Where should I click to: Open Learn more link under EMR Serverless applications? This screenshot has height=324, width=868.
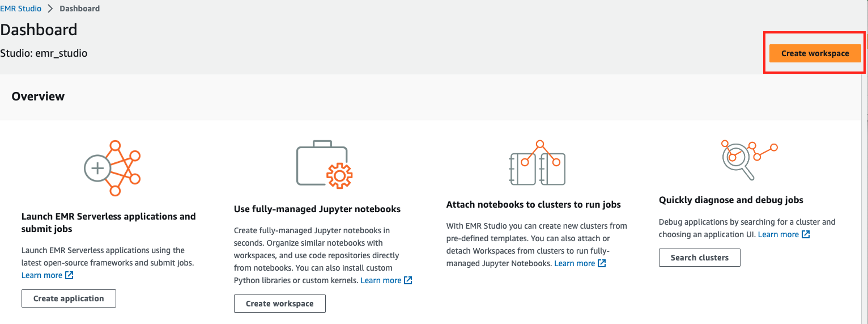point(42,275)
